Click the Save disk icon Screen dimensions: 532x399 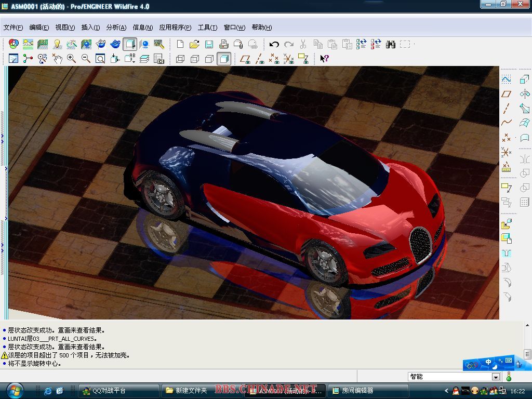(209, 45)
